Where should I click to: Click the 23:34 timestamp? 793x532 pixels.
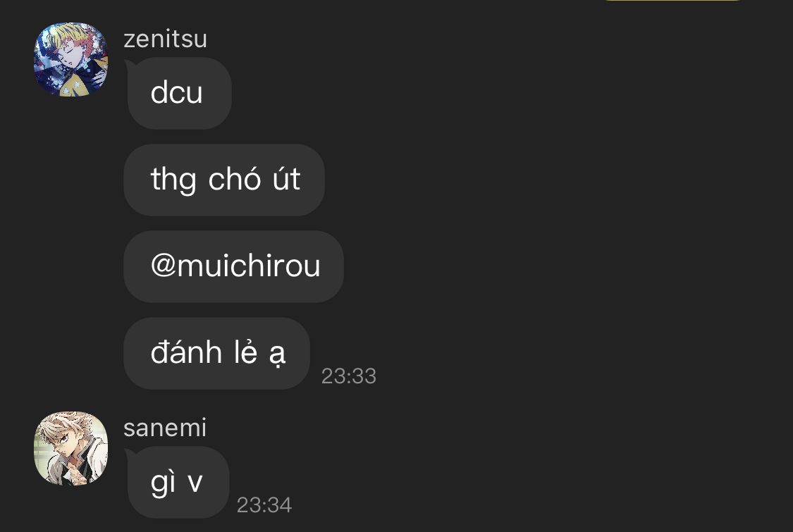tap(264, 505)
